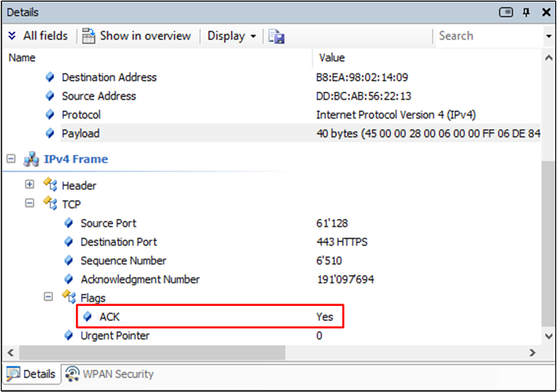Image resolution: width=557 pixels, height=392 pixels.
Task: Click the Name column header
Action: [22, 58]
